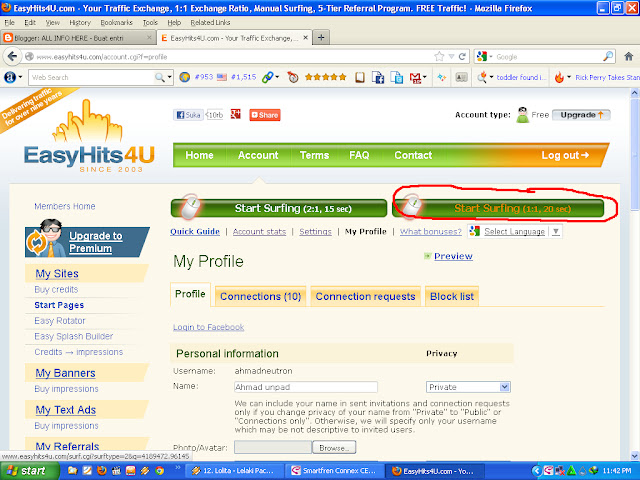
Task: Click Account in green navigation bar
Action: pyautogui.click(x=258, y=155)
